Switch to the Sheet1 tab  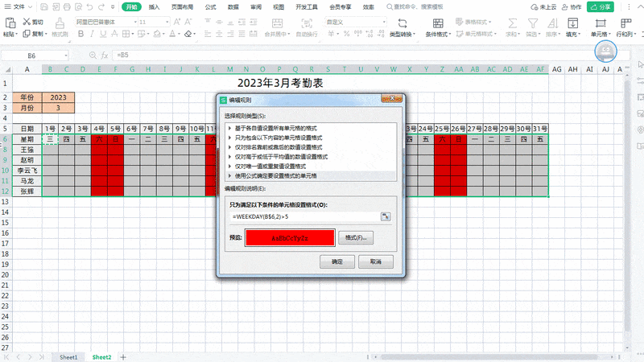(68, 357)
